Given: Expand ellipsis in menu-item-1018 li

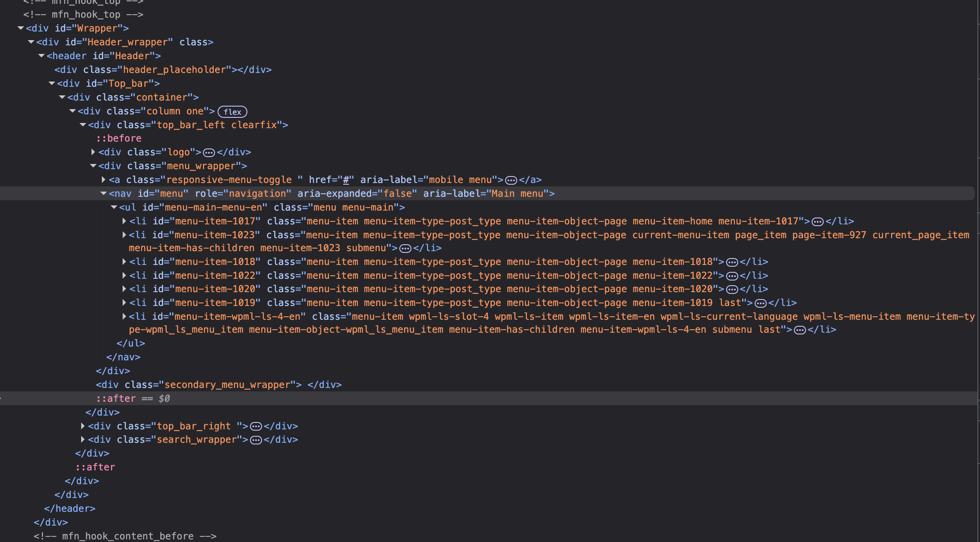Looking at the screenshot, I should coord(732,262).
